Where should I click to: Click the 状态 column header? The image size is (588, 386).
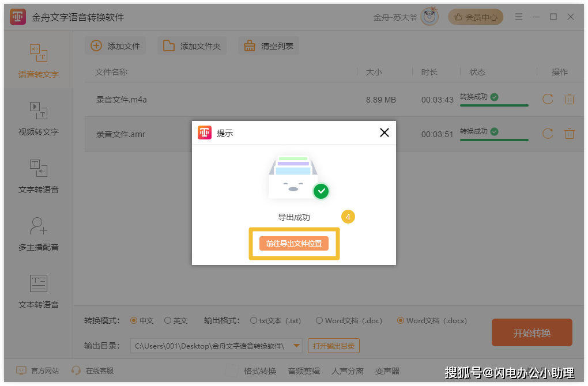tap(477, 72)
